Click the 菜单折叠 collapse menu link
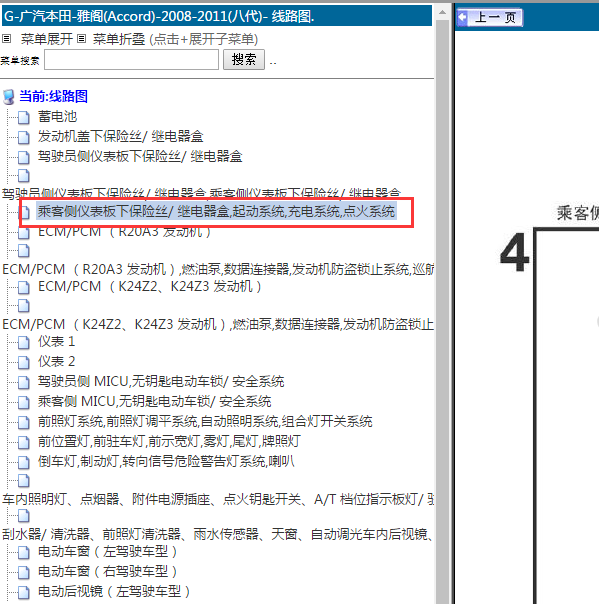Screen dimensions: 599x604 119,39
